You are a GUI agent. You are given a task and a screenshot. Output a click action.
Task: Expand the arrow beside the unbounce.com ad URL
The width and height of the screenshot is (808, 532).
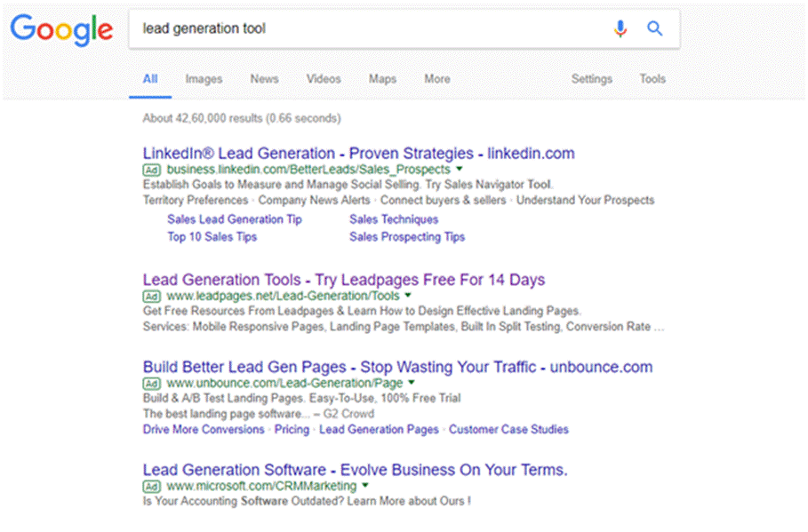coord(412,383)
